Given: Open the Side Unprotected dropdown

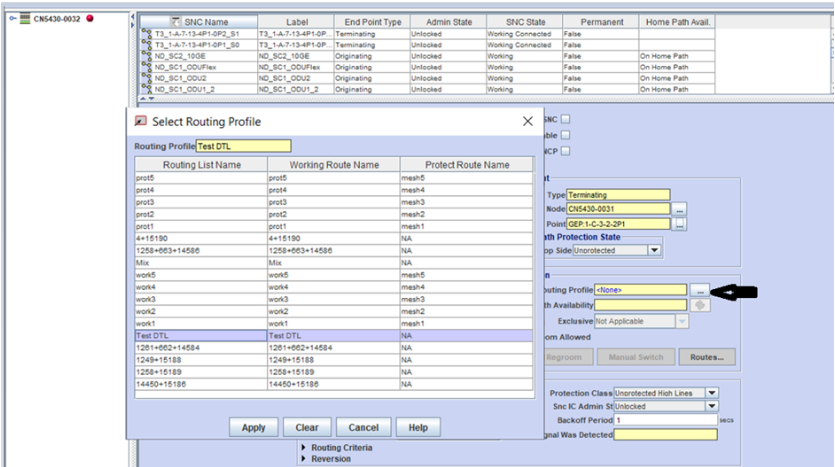Looking at the screenshot, I should tap(654, 250).
